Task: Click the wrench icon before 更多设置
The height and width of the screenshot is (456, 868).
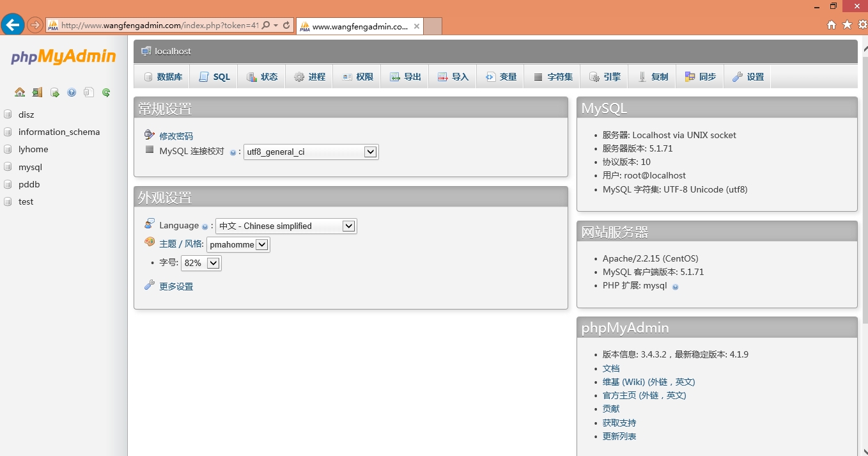Action: 150,285
